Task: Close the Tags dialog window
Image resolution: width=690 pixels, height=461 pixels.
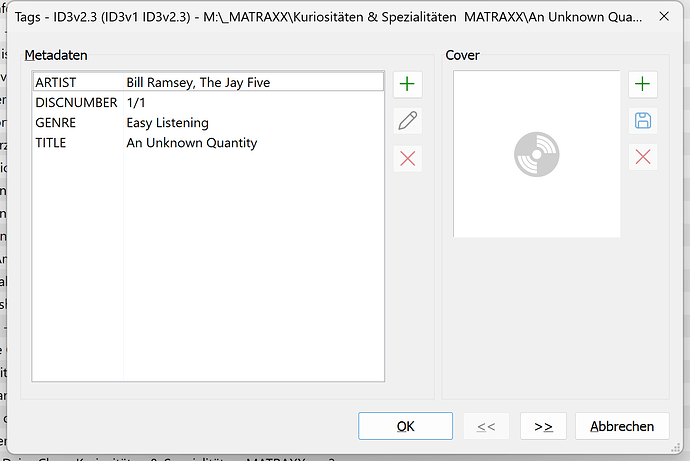Action: click(664, 17)
